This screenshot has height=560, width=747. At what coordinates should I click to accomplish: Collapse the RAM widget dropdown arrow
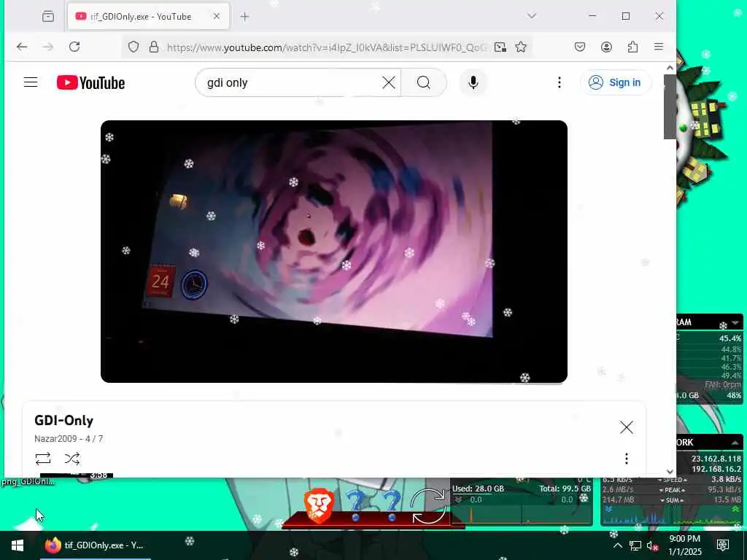point(735,322)
